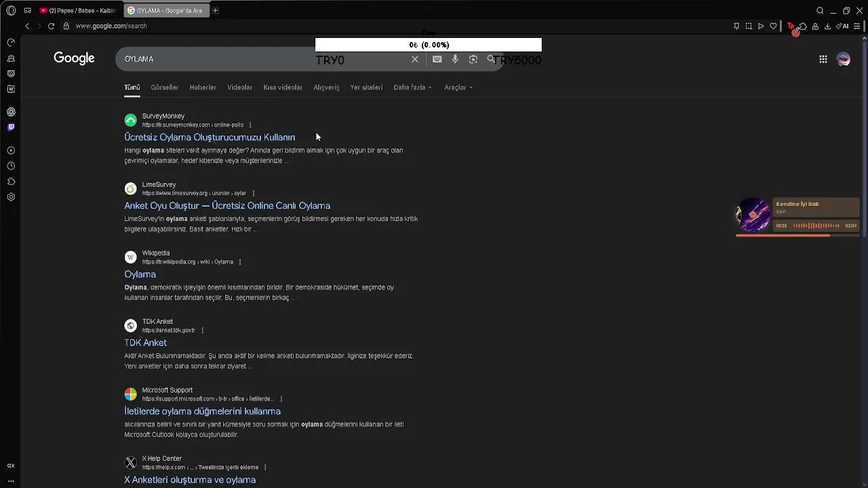Open the Player icon in sidebar

(x=11, y=150)
